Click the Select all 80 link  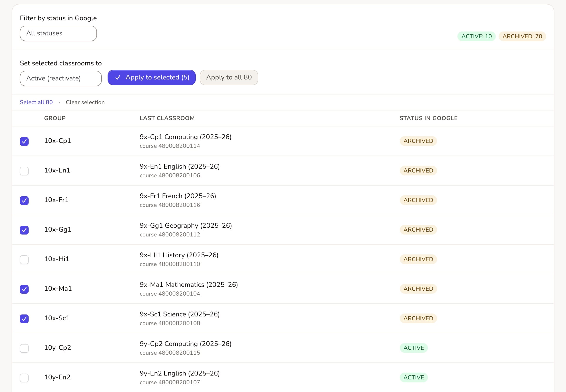(x=36, y=102)
